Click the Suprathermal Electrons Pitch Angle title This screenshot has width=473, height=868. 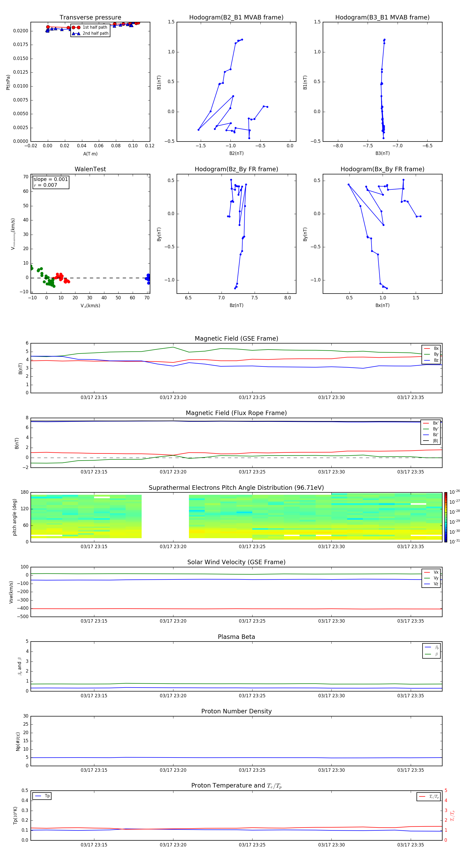(236, 488)
